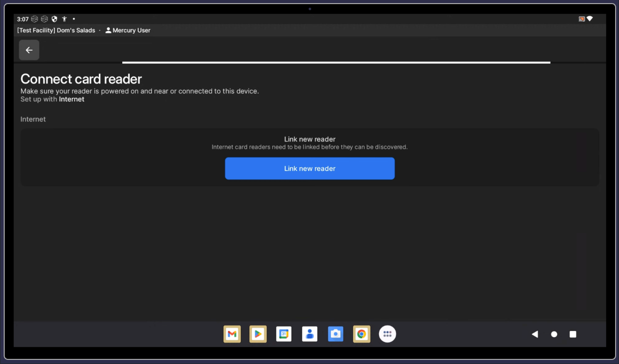
Task: Go back with the arrow button
Action: coord(29,50)
